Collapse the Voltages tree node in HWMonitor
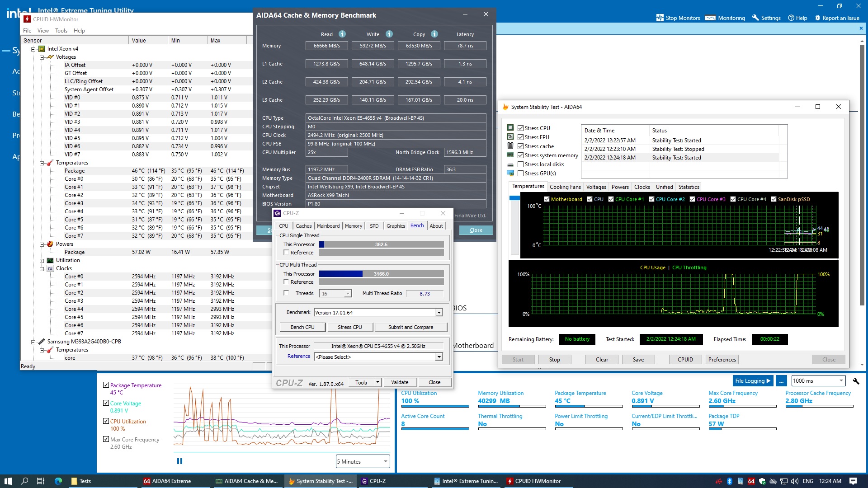The width and height of the screenshot is (868, 488). click(42, 57)
